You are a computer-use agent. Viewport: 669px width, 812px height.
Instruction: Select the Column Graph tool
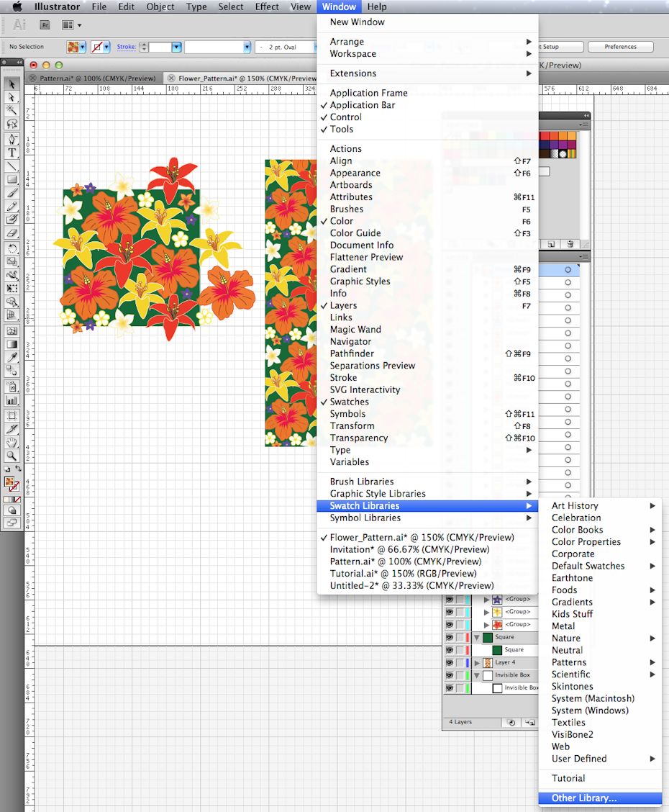click(x=12, y=400)
